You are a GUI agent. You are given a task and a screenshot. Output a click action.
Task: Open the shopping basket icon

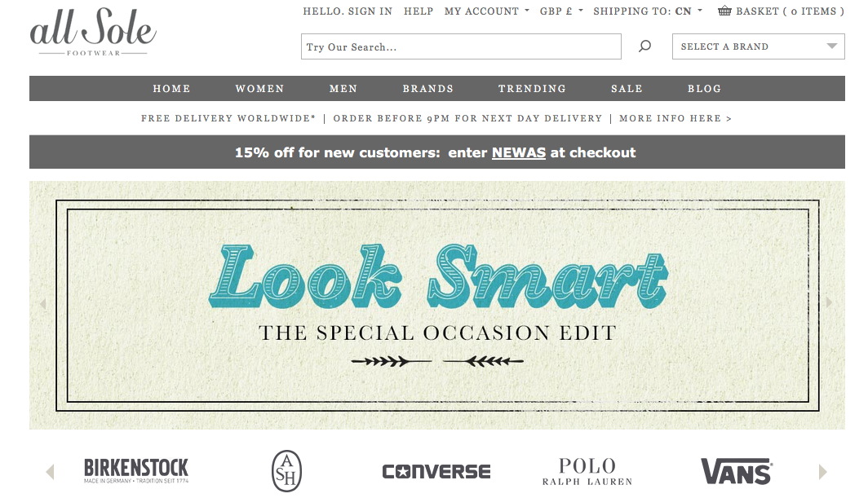coord(724,11)
